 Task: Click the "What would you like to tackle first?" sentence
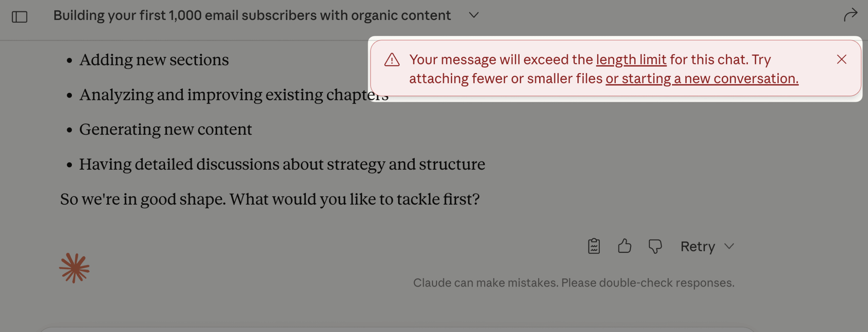pyautogui.click(x=354, y=199)
